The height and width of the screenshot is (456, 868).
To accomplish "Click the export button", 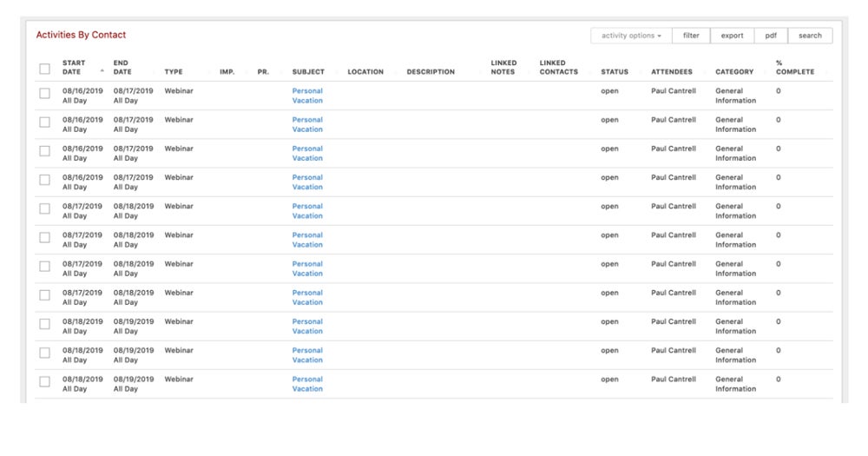I will 732,36.
